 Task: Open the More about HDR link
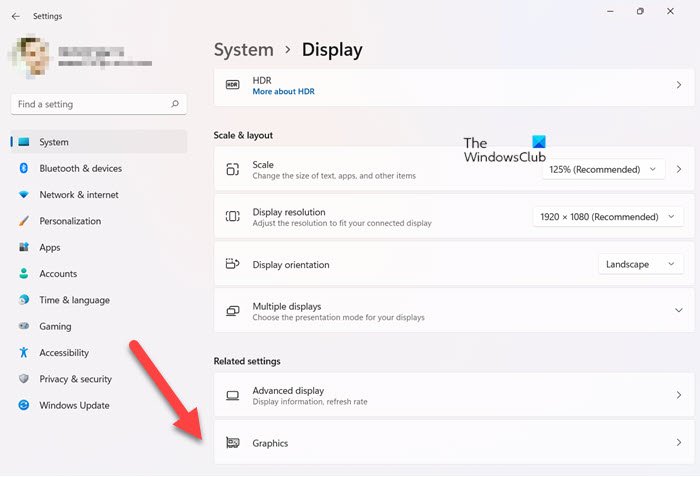(x=283, y=92)
